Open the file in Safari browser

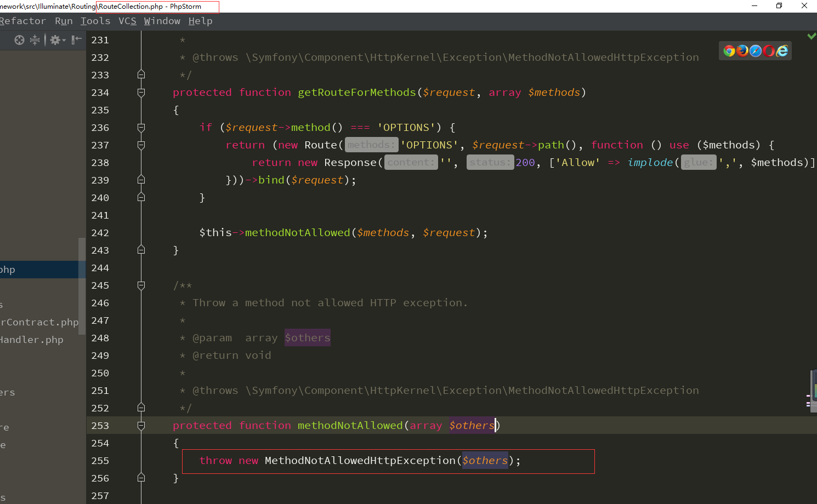coord(756,51)
